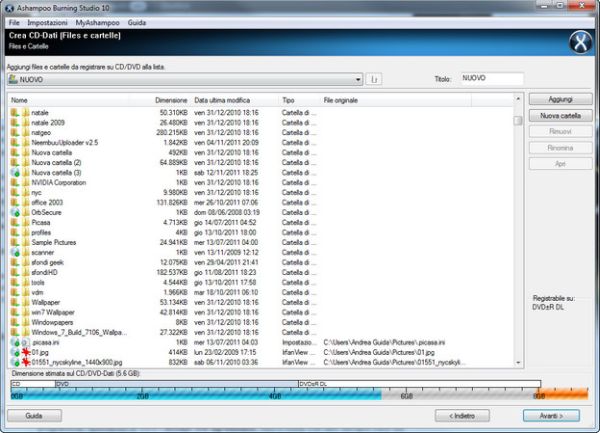600x433 pixels.
Task: Click the Avanti button
Action: pos(551,415)
